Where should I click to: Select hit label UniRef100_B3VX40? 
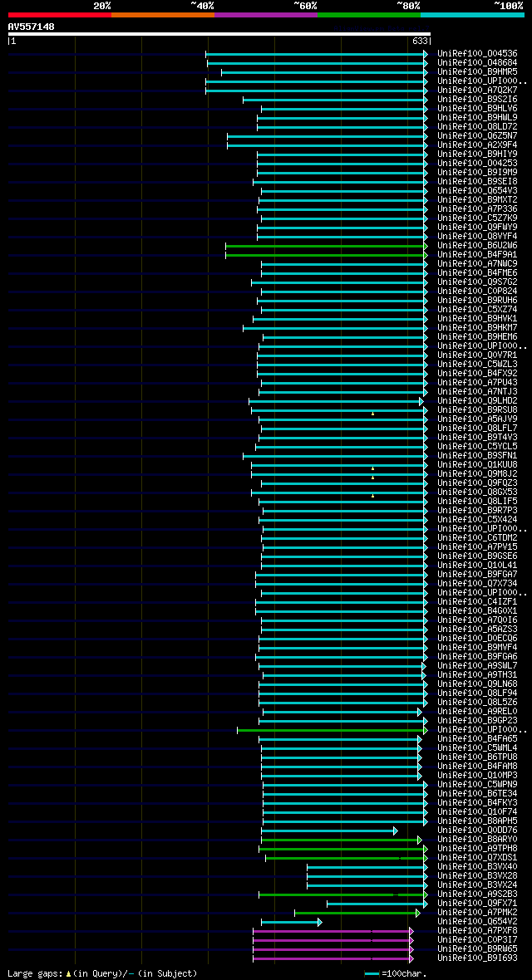[x=477, y=868]
